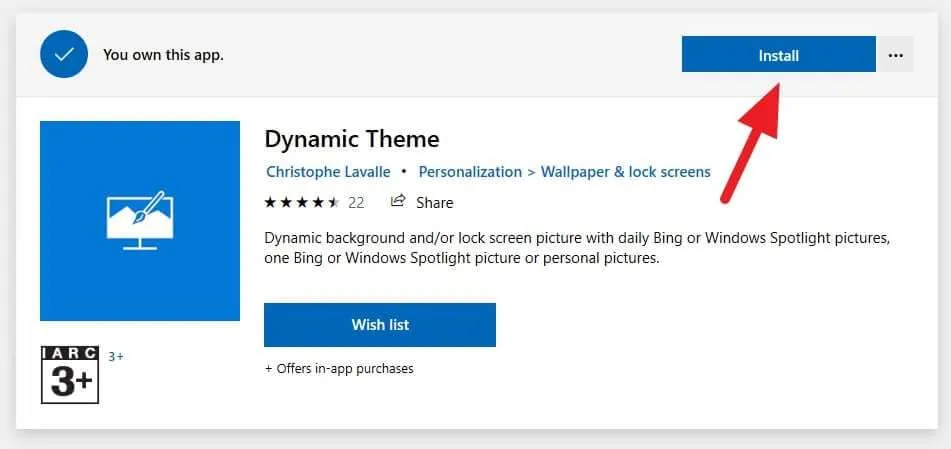951x449 pixels.
Task: Open the 22 reviews count
Action: [356, 203]
